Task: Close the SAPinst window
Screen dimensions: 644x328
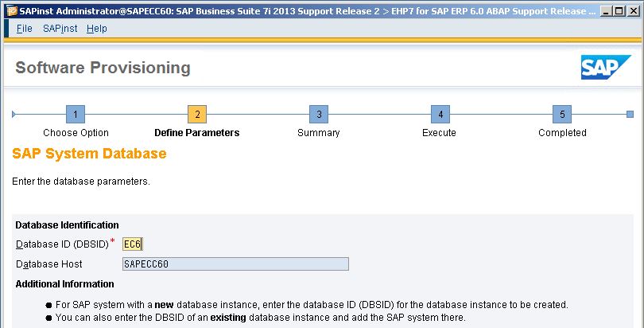Action: (633, 11)
